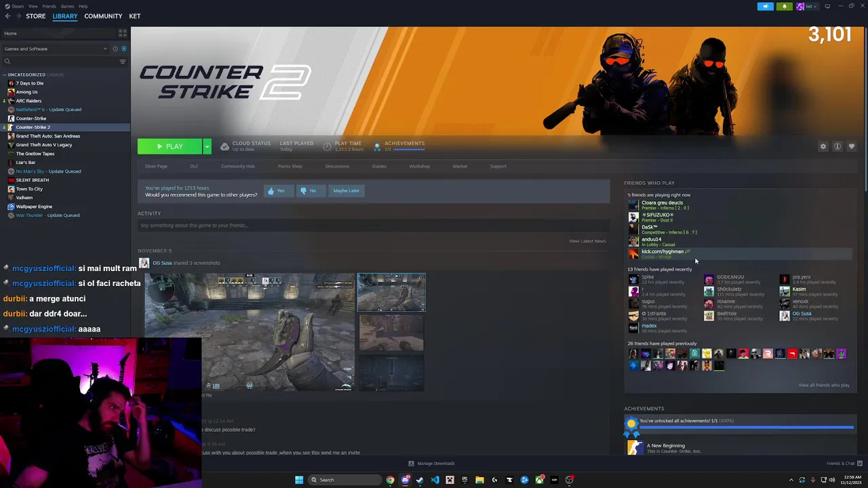The width and height of the screenshot is (868, 488).
Task: Open the KET profile tab
Action: coord(135,16)
